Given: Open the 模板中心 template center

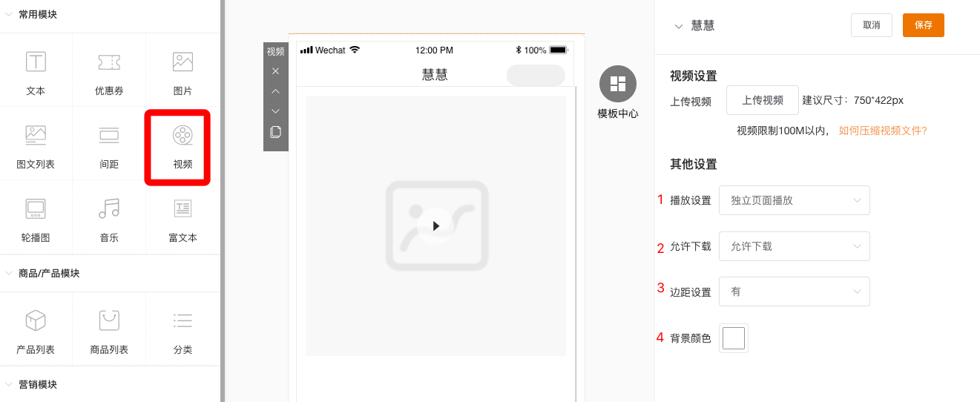Looking at the screenshot, I should 617,85.
